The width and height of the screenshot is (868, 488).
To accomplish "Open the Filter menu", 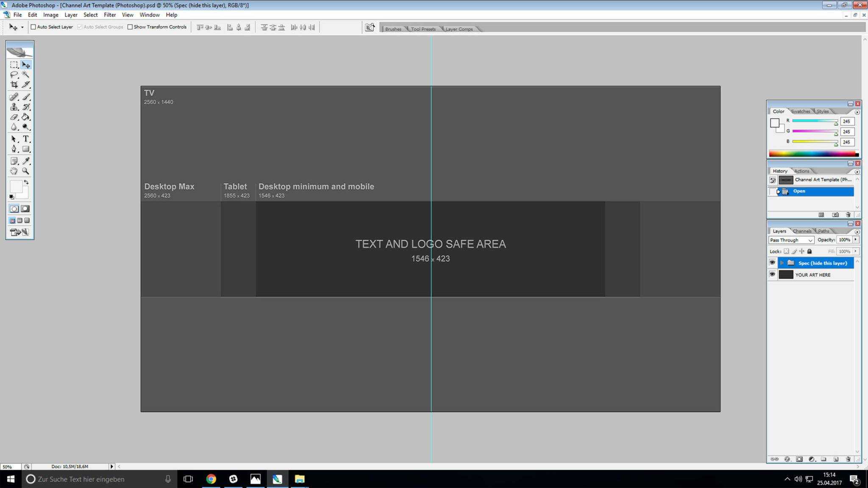I will click(110, 14).
